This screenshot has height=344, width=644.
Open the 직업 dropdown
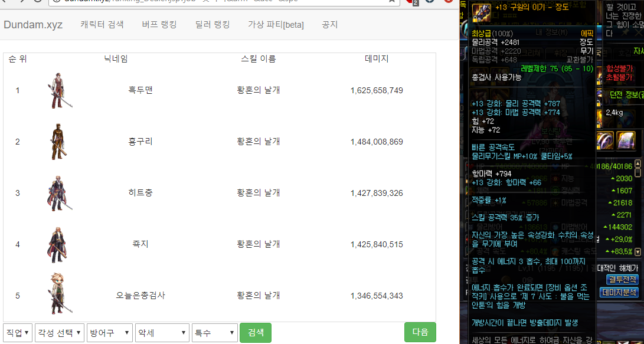pos(18,333)
